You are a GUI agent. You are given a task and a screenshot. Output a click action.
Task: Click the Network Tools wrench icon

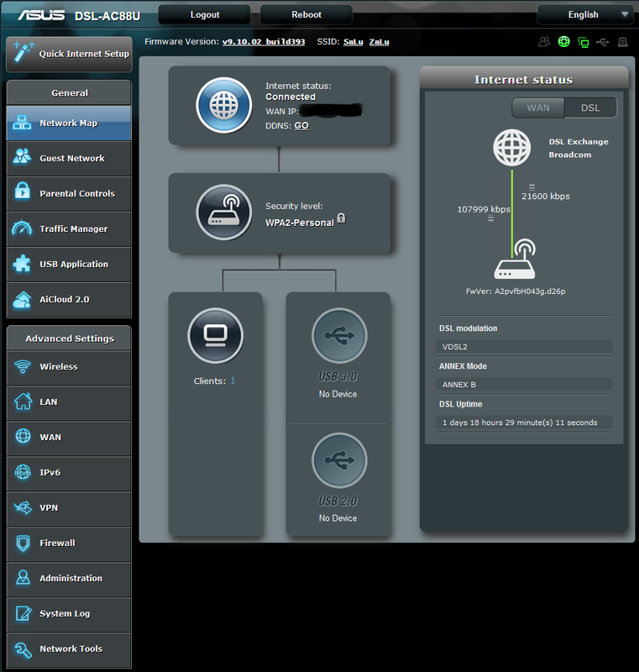tap(24, 649)
